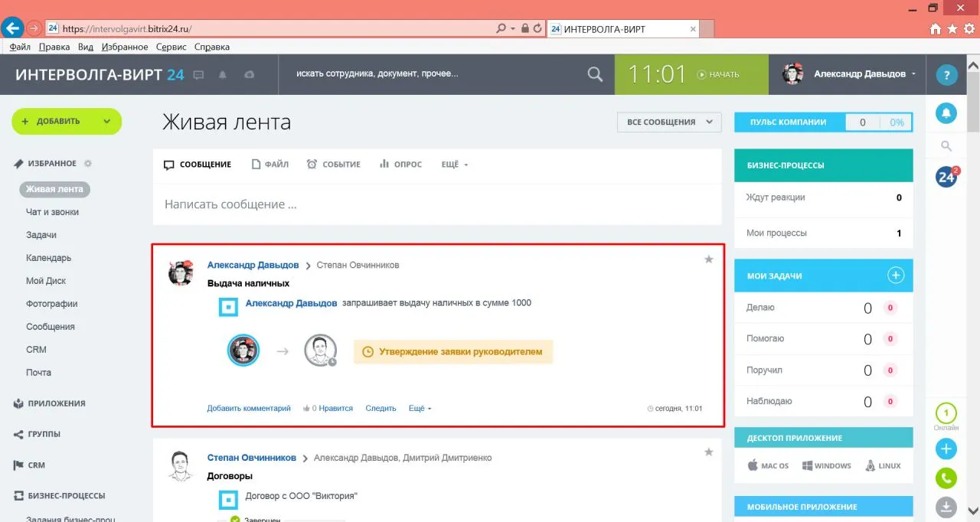980x522 pixels.
Task: Open the Bitrix24 messenger icon with badge
Action: point(947,176)
